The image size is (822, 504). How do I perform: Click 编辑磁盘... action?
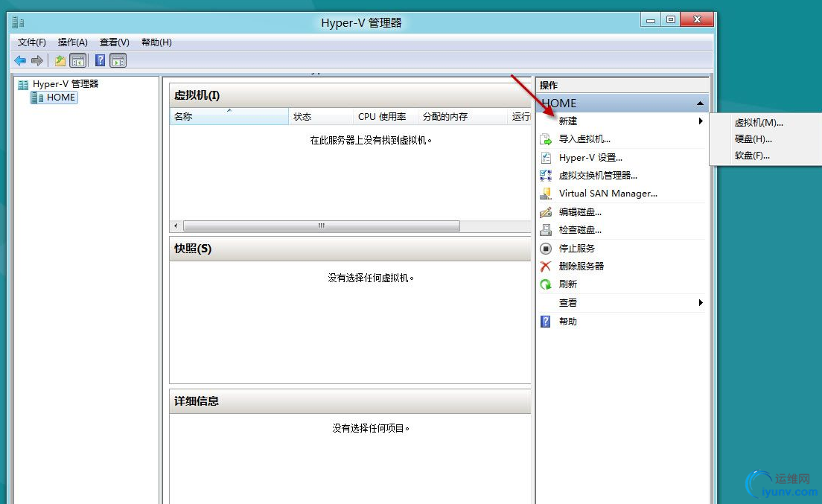coord(580,212)
